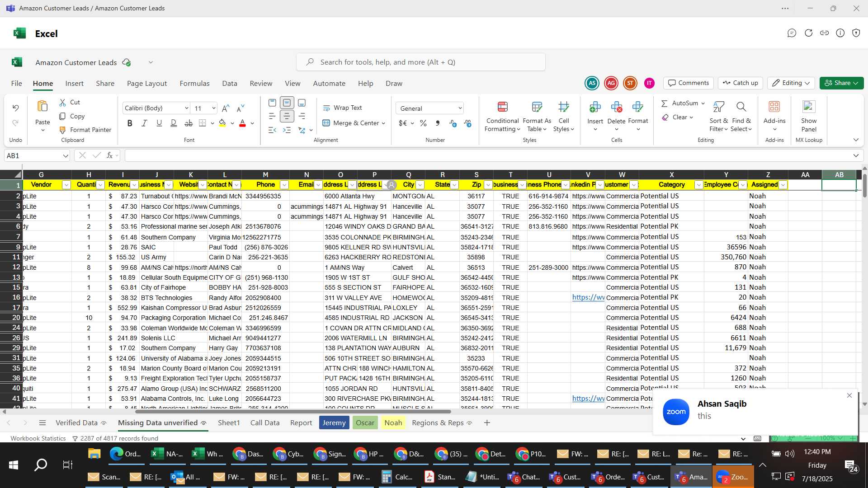Image resolution: width=868 pixels, height=488 pixels.
Task: Click the Conditional Formatting icon
Action: click(x=502, y=107)
